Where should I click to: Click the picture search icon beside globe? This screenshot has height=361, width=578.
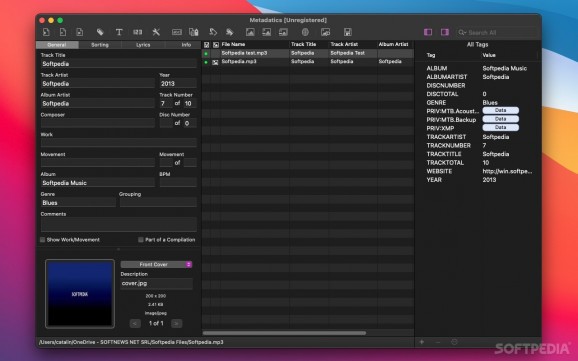pos(325,32)
